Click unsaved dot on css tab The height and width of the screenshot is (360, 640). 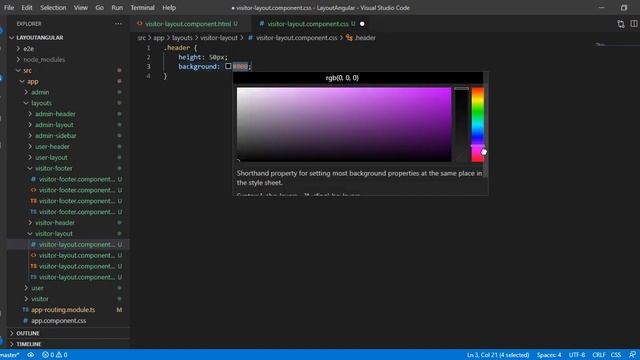362,24
